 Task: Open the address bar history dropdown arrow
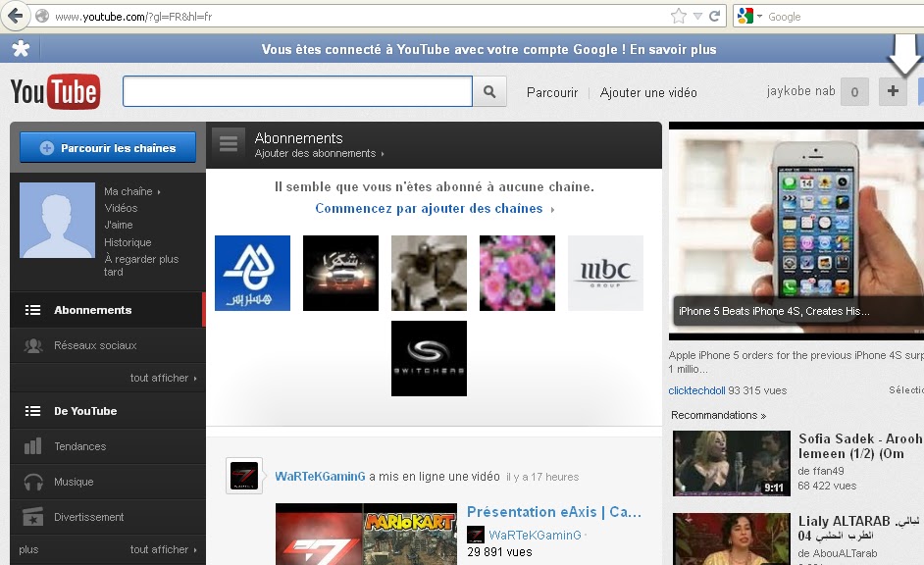[x=697, y=17]
